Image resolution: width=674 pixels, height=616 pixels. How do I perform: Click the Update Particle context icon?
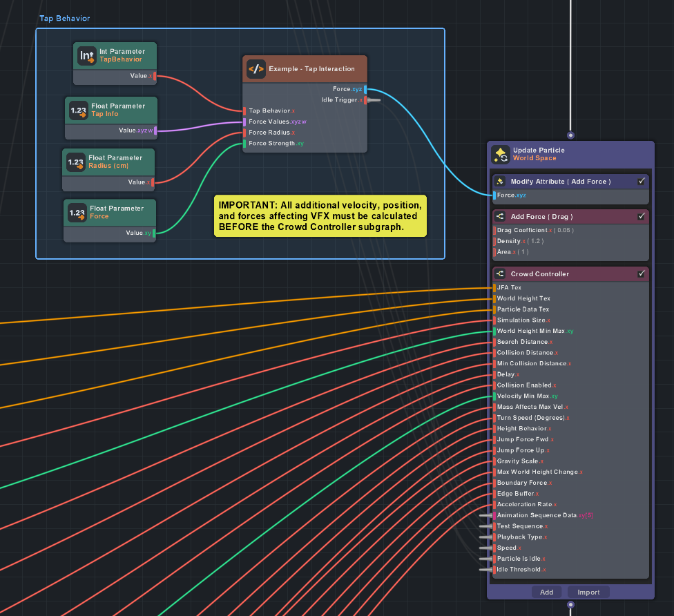pyautogui.click(x=500, y=154)
